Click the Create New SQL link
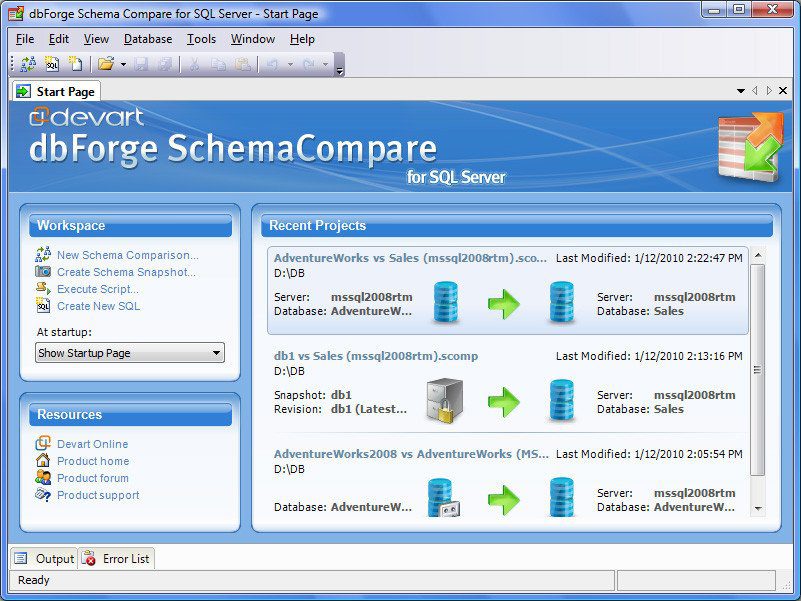 tap(98, 306)
